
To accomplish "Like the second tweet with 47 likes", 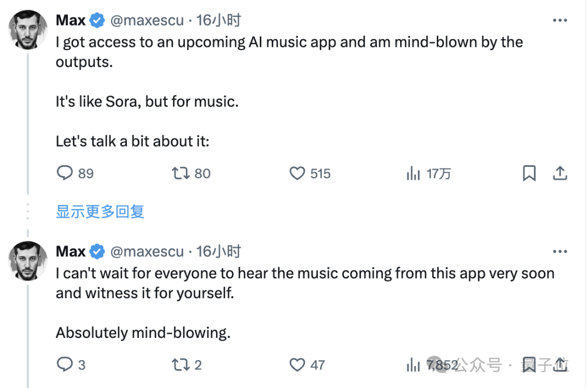I will pos(307,365).
